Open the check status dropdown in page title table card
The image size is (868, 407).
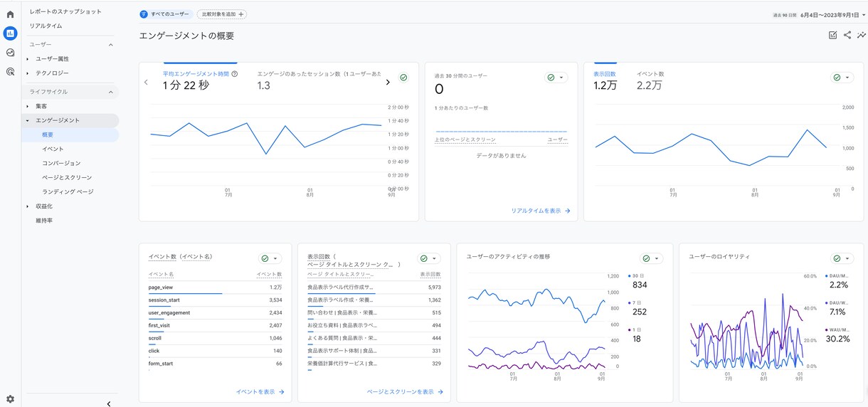tap(428, 258)
